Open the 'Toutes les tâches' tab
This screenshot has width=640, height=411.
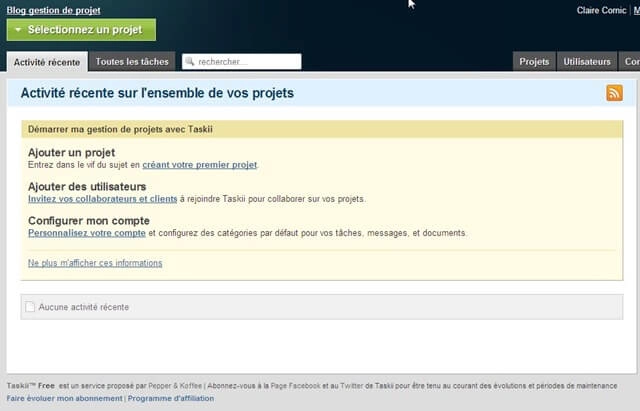(x=132, y=62)
